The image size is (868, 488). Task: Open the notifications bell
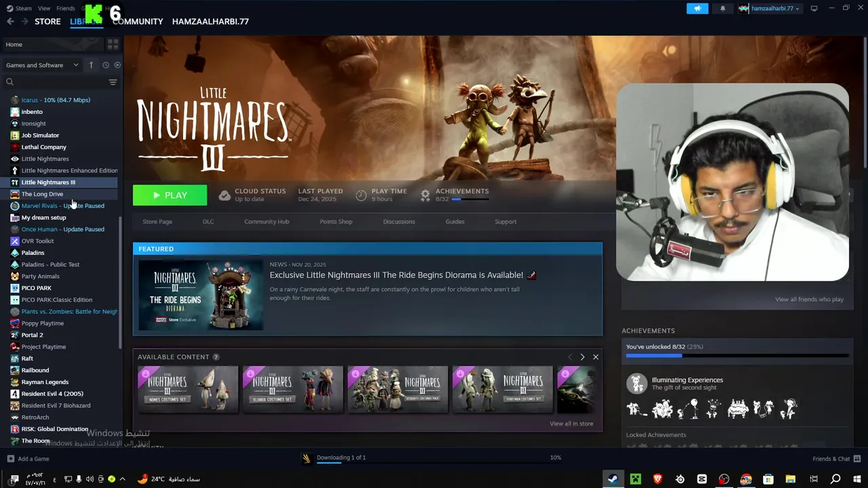coord(722,8)
